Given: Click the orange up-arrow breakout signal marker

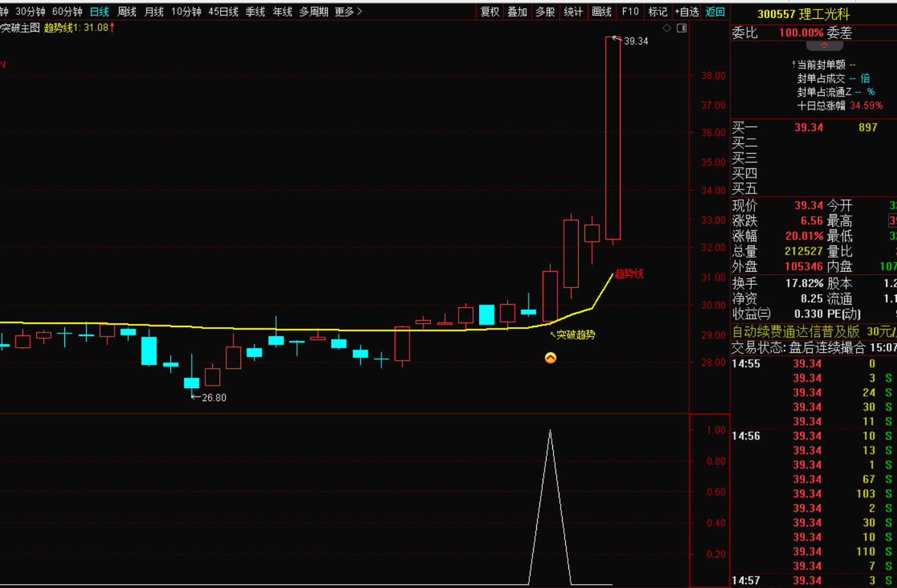Looking at the screenshot, I should (550, 358).
